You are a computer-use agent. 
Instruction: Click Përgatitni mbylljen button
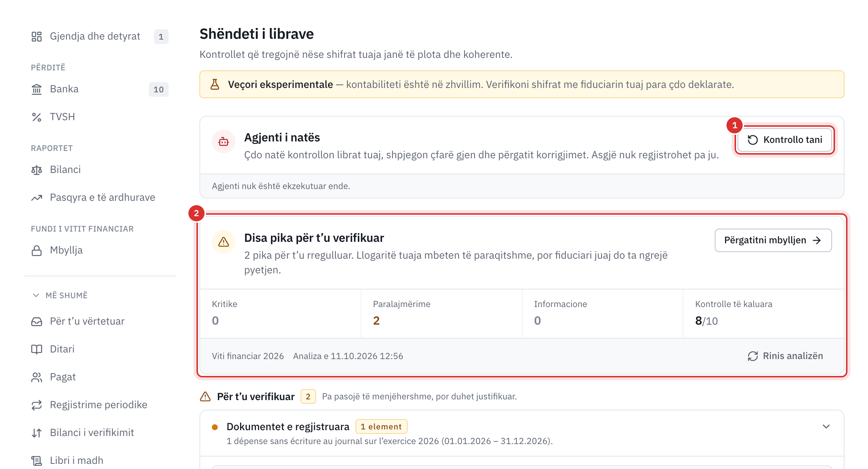click(x=773, y=240)
